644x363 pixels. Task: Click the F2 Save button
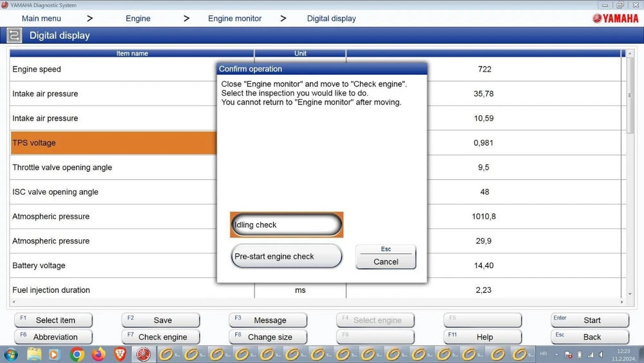pos(160,320)
